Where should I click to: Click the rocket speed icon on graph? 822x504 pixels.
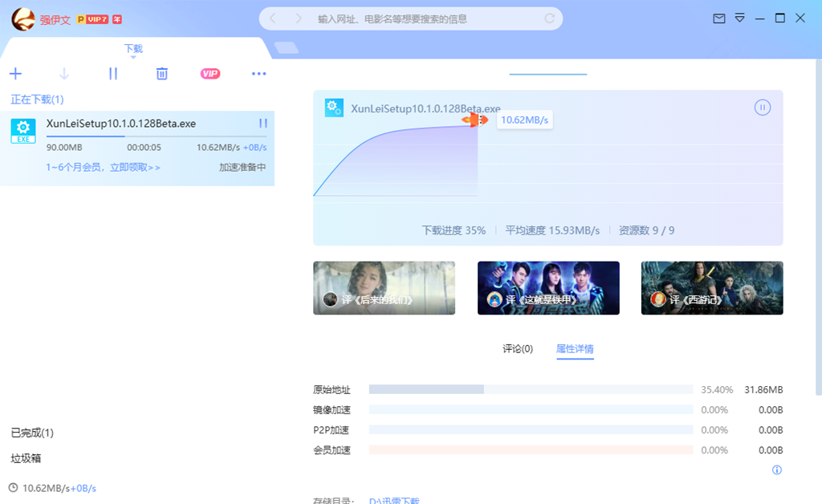474,120
